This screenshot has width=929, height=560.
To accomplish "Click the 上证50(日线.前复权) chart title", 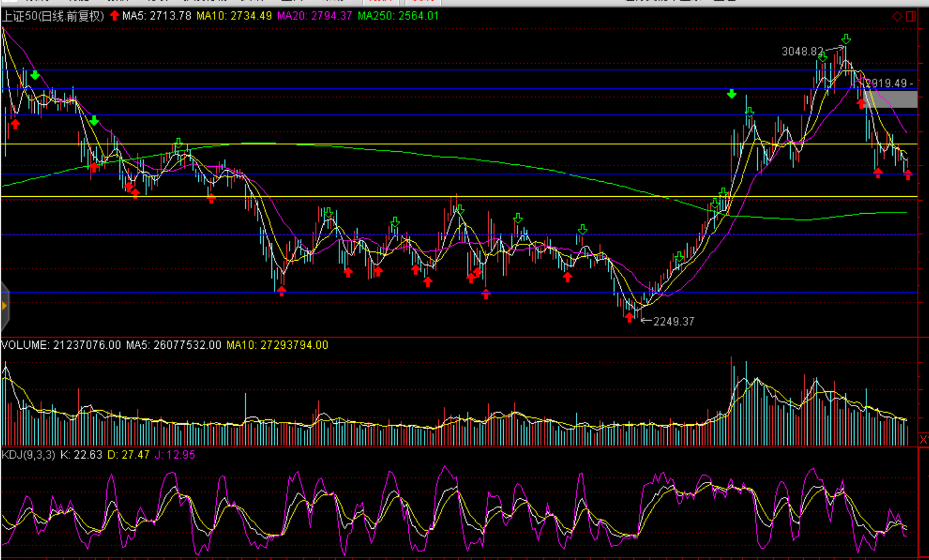I will [53, 16].
